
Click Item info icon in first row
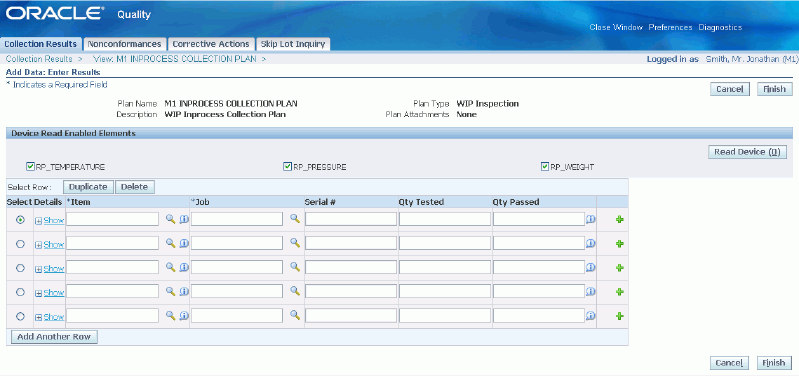point(184,220)
